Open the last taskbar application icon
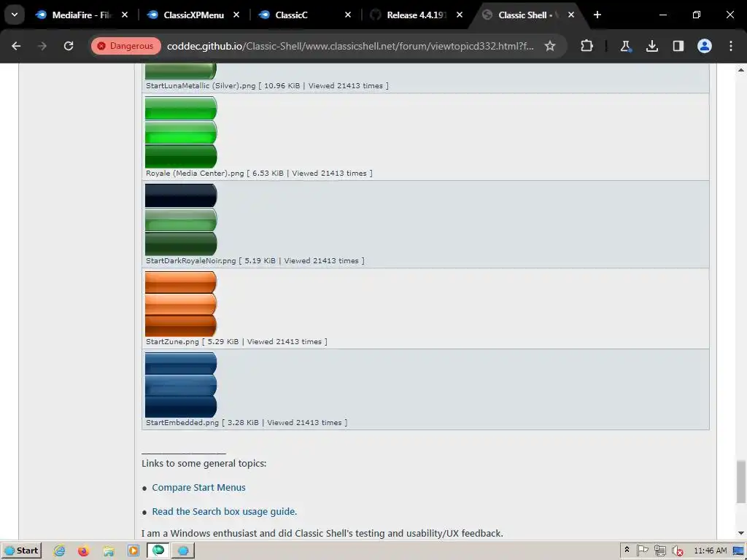This screenshot has height=560, width=747. click(183, 551)
